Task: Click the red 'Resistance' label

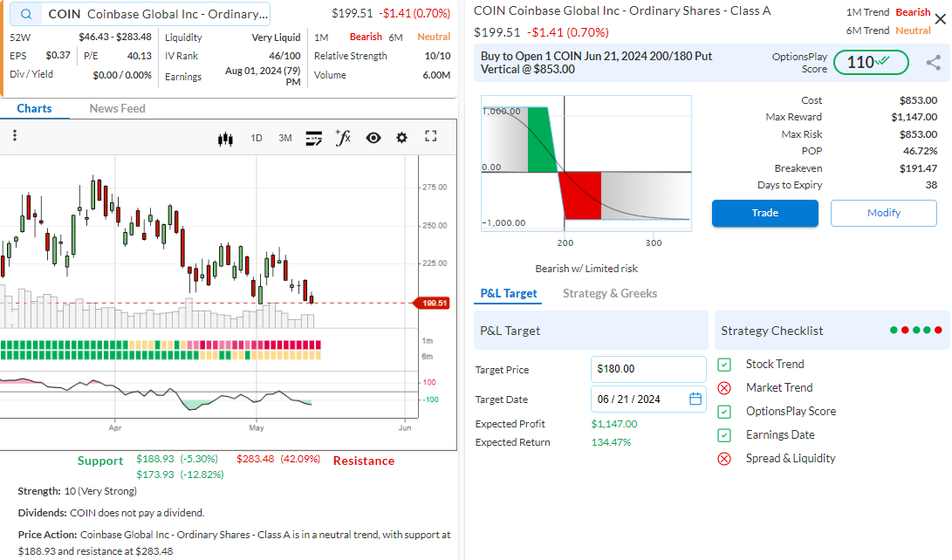Action: point(364,461)
